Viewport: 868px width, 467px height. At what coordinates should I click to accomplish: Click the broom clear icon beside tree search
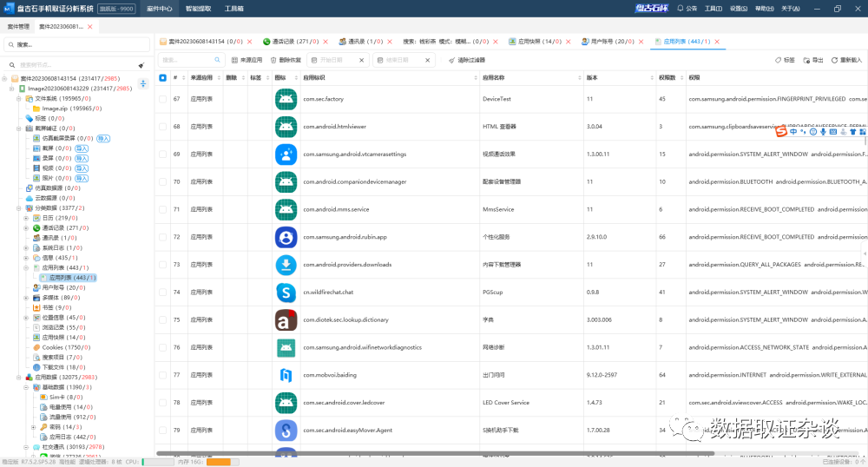[x=141, y=65]
